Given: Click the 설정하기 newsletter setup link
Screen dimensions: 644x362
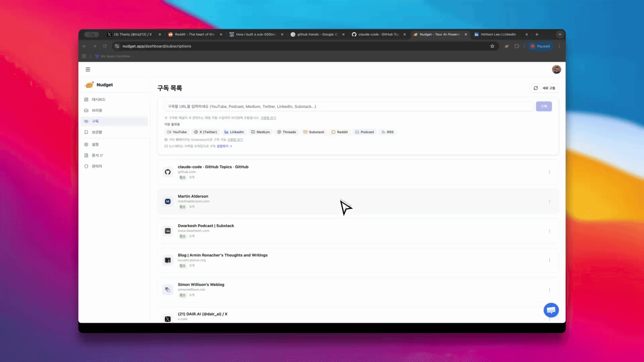Looking at the screenshot, I should pyautogui.click(x=224, y=146).
